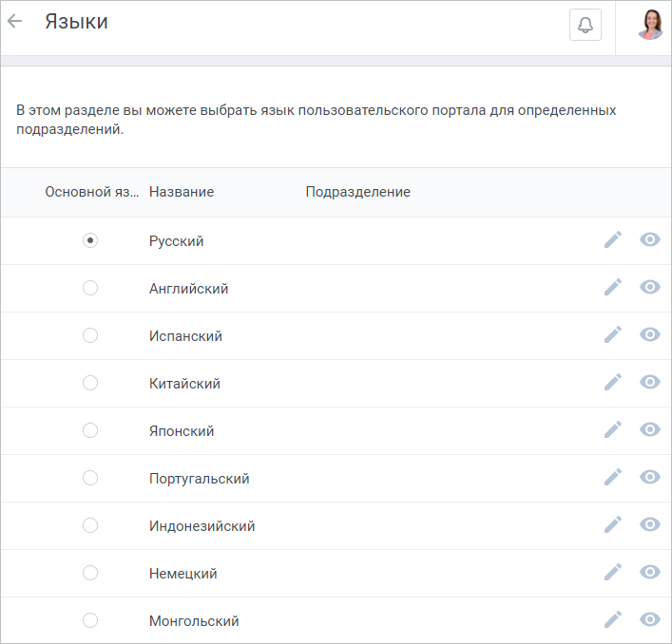Open notifications bell

tap(585, 25)
